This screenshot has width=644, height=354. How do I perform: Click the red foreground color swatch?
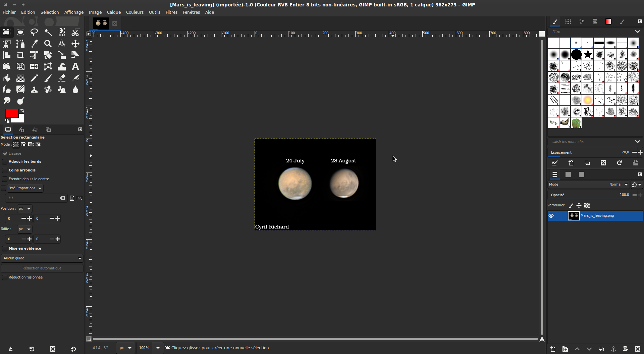tap(11, 113)
